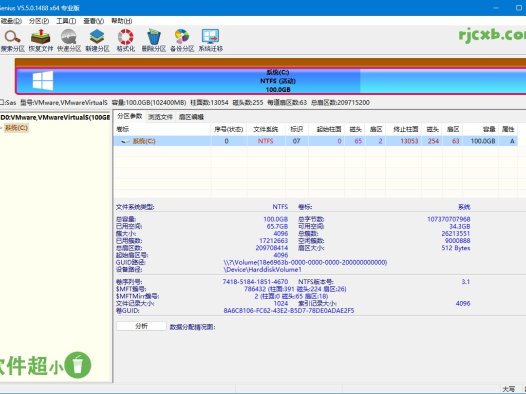526x394 pixels.
Task: Click the Windows logo on disk bar
Action: coord(43,80)
